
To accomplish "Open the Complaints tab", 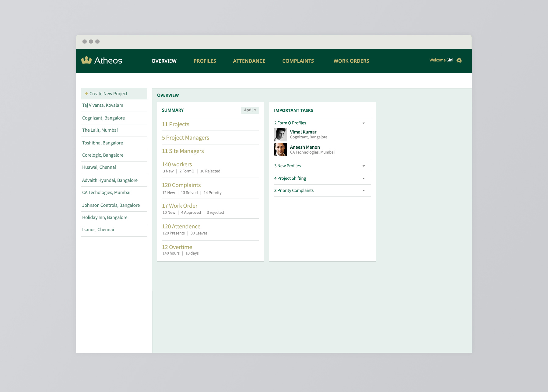I will [298, 61].
